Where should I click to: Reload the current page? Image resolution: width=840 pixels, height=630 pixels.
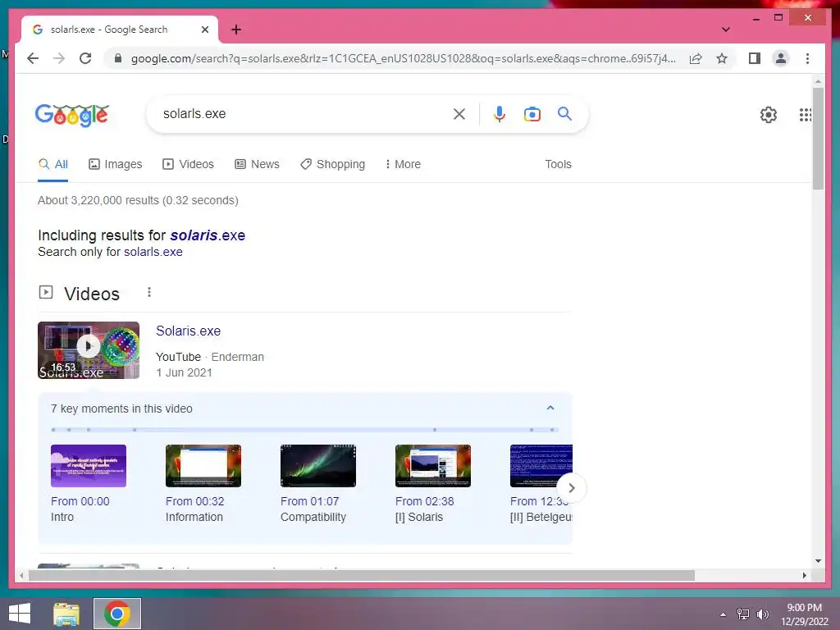point(85,58)
